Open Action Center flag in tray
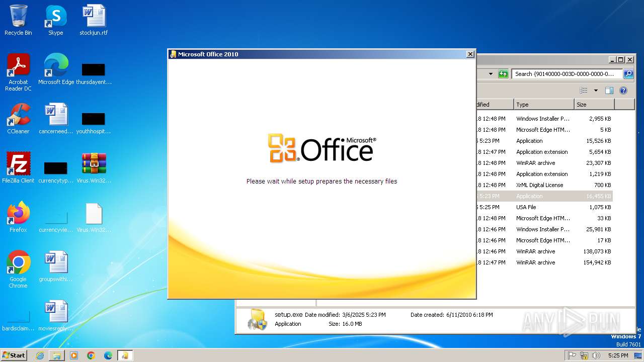This screenshot has width=644, height=362. (x=572, y=355)
